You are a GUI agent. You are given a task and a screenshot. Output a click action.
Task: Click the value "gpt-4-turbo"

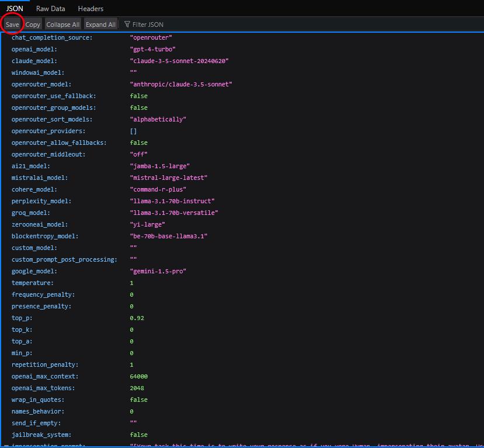click(153, 50)
